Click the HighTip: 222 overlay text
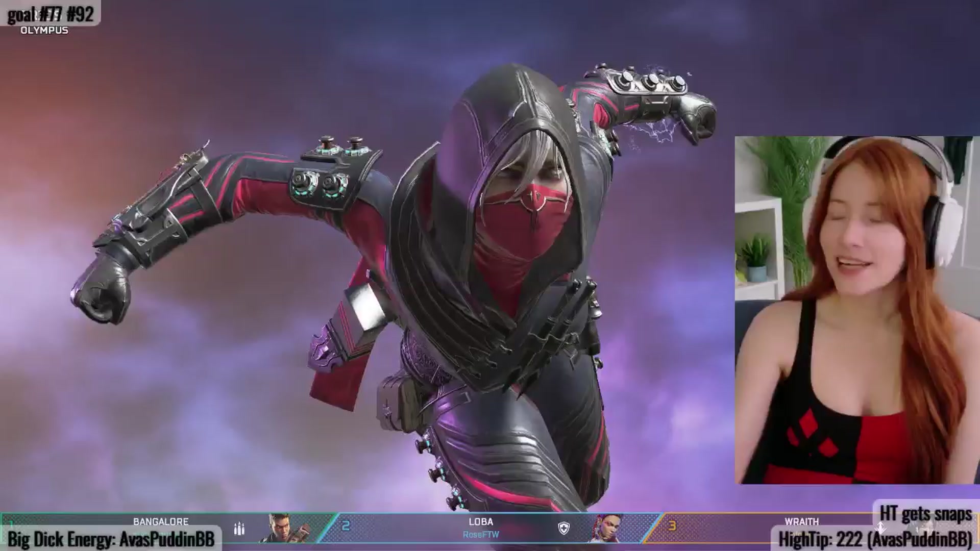Screen dimensions: 980x551 [x=875, y=539]
